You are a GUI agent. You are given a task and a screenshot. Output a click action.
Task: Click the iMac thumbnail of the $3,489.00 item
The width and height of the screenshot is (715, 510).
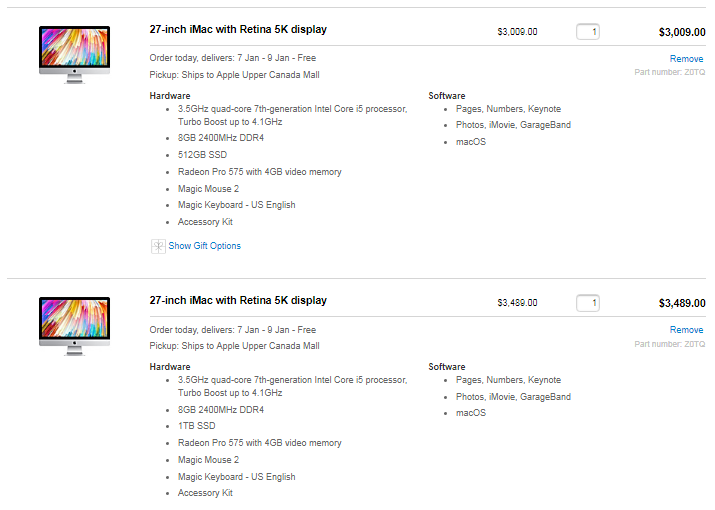pos(74,326)
